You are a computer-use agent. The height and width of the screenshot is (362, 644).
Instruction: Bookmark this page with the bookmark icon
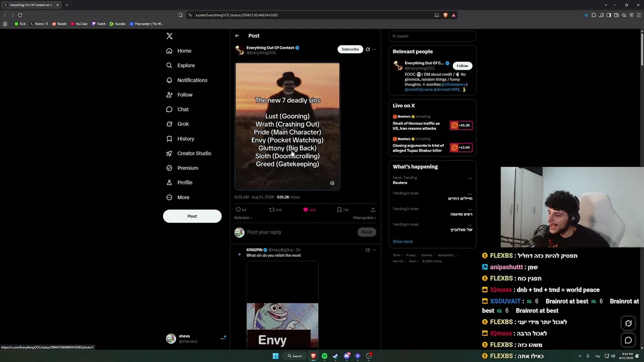180,15
